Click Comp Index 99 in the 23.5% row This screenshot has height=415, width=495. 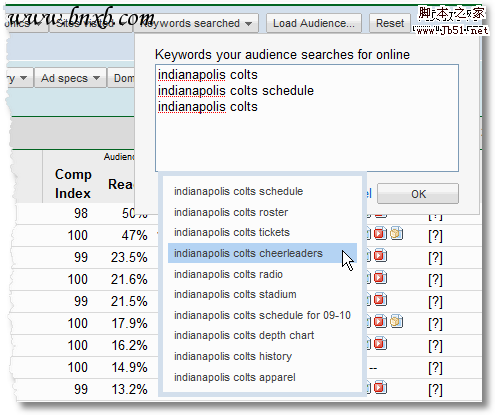[81, 257]
